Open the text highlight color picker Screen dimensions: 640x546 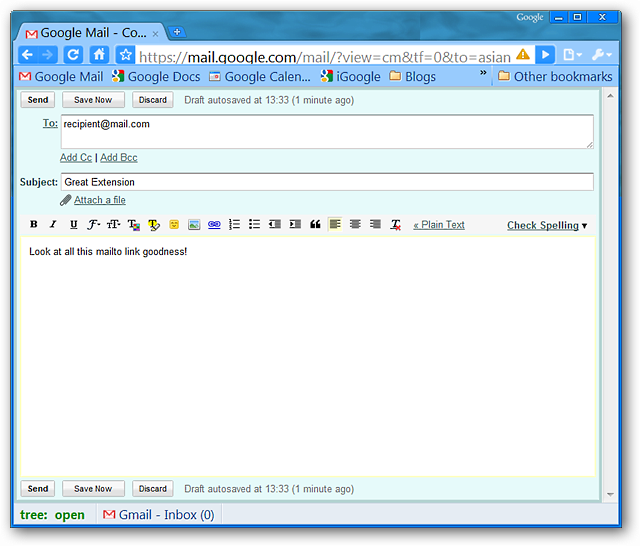point(154,225)
